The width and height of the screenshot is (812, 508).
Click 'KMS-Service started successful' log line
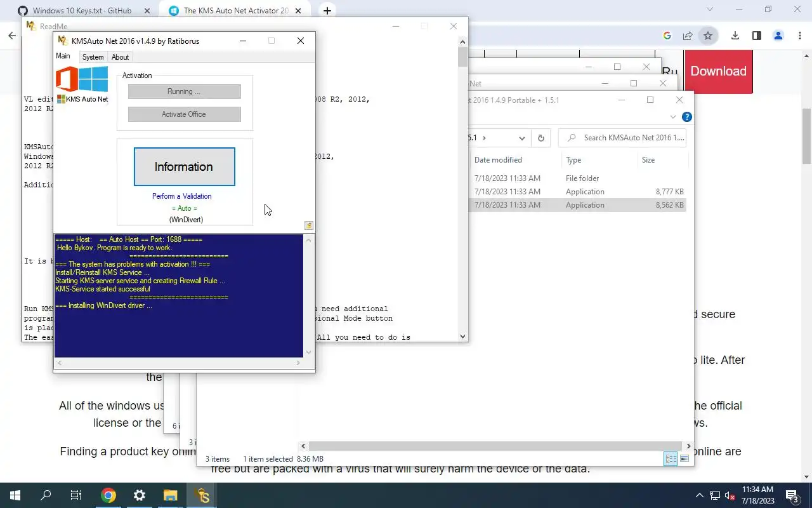click(103, 289)
